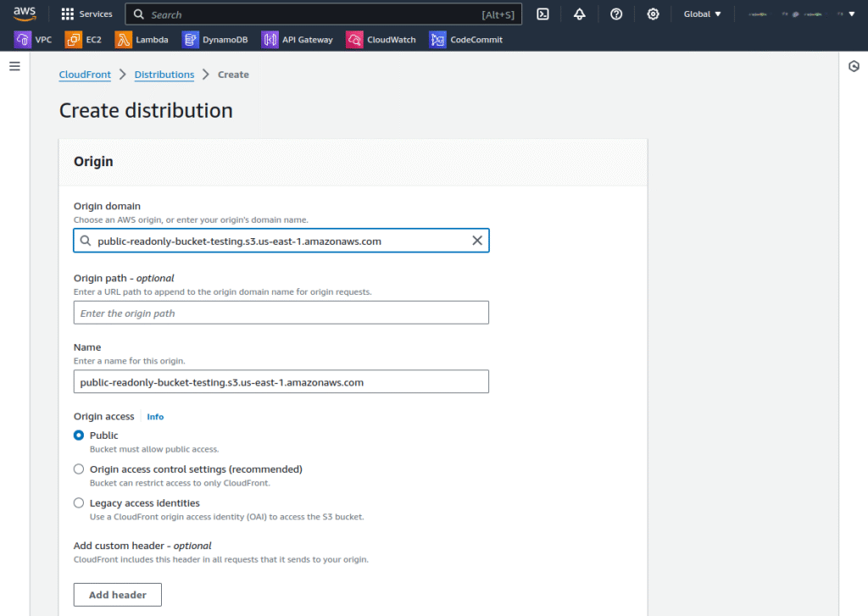Click the CodeCommit shortcut icon
868x616 pixels.
(x=438, y=39)
